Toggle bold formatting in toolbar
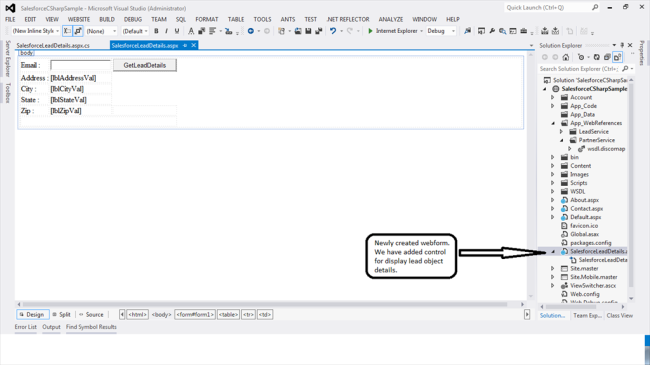This screenshot has width=650, height=365. pyautogui.click(x=156, y=31)
